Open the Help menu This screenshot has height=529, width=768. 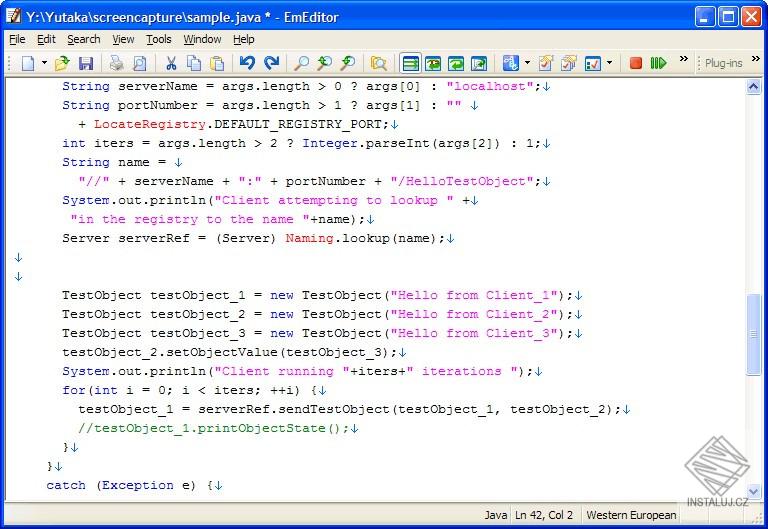(x=243, y=39)
